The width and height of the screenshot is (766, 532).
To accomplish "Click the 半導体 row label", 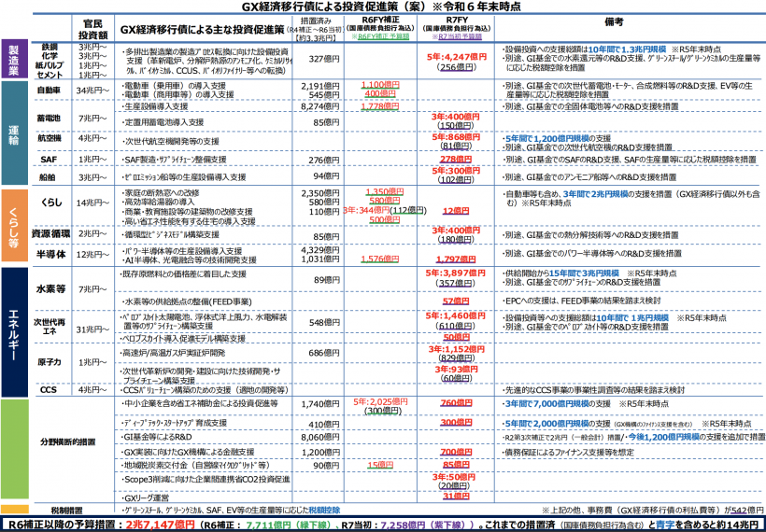I will tap(50, 254).
